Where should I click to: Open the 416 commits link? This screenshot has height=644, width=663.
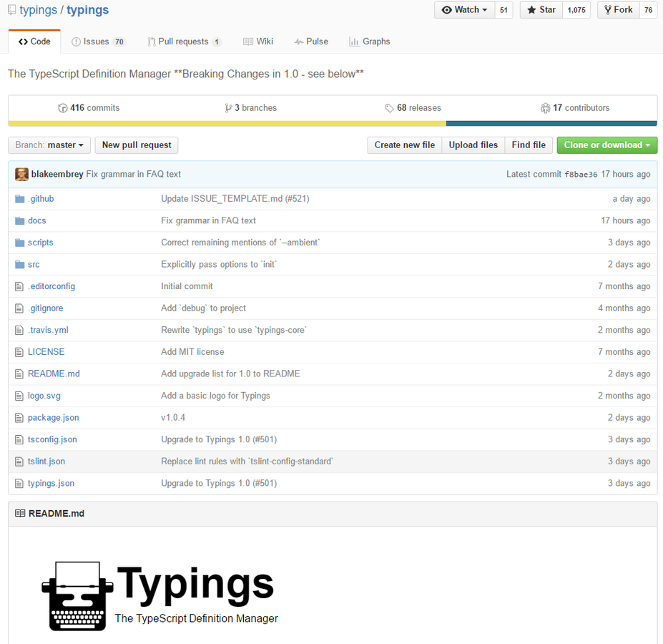click(89, 108)
